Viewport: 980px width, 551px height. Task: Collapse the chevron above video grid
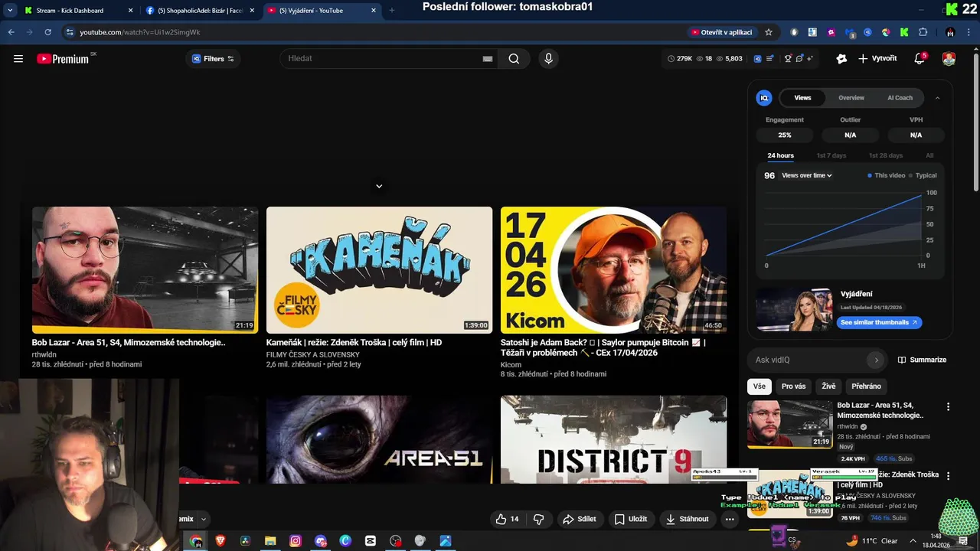379,186
